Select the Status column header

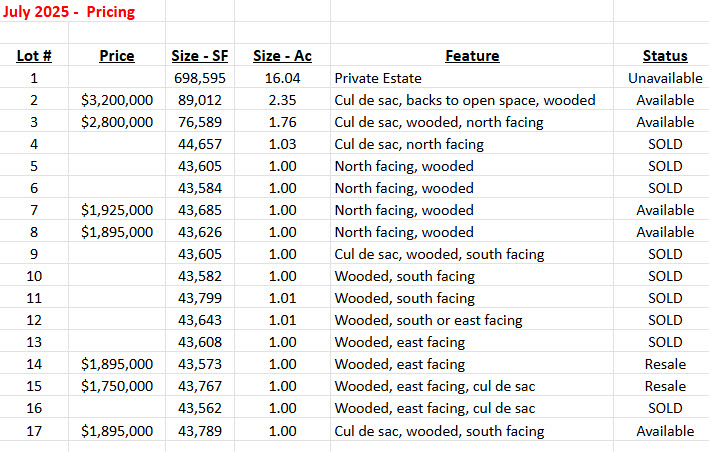pos(664,56)
